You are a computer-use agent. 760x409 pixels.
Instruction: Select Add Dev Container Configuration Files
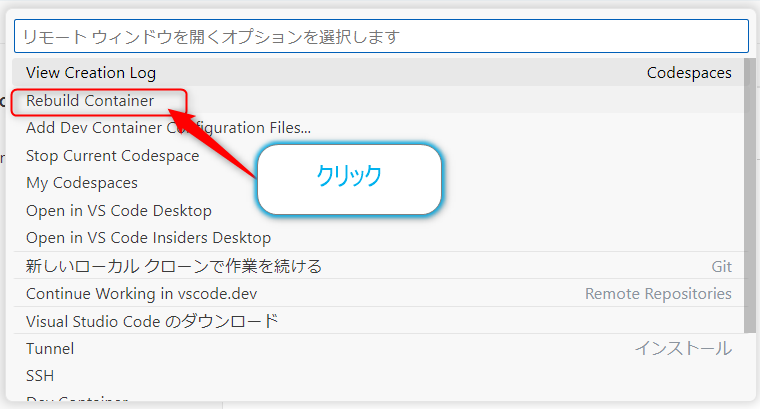[x=378, y=128]
